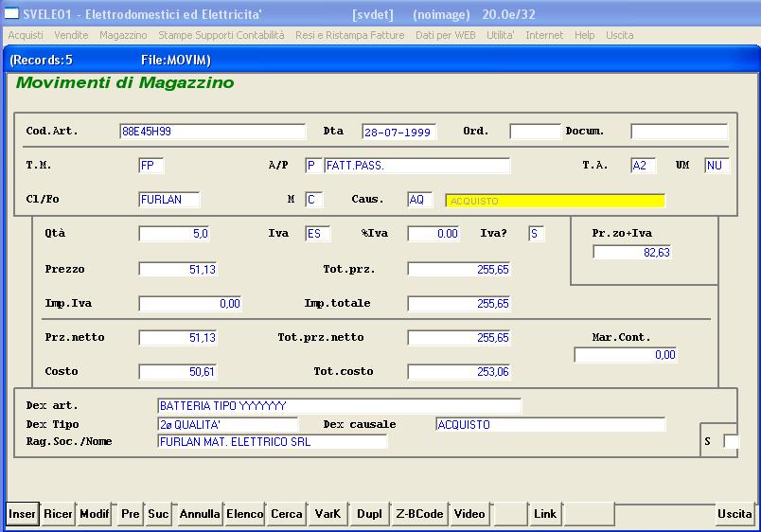Click the T.M. field containing FP
Viewport: 761px width, 532px height.
coord(150,166)
